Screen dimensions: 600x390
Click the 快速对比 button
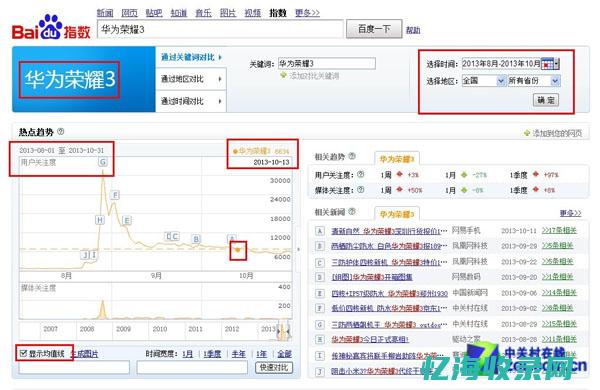pyautogui.click(x=274, y=367)
